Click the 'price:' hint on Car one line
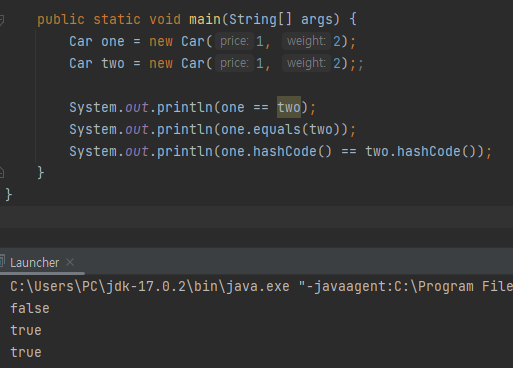Image resolution: width=513 pixels, height=368 pixels. (234, 41)
